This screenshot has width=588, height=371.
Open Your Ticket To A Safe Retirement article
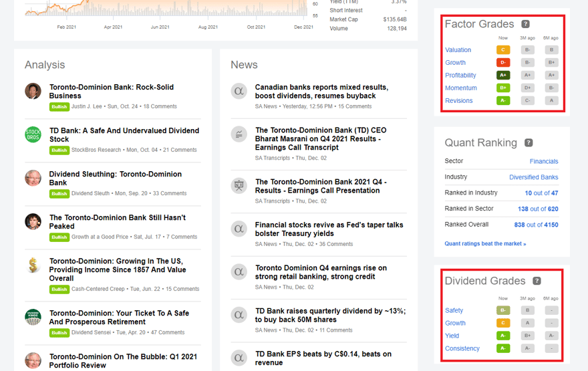tap(119, 318)
